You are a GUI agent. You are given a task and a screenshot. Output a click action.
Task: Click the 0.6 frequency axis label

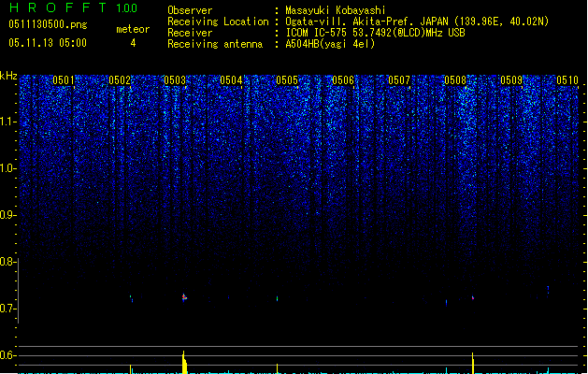click(x=7, y=355)
